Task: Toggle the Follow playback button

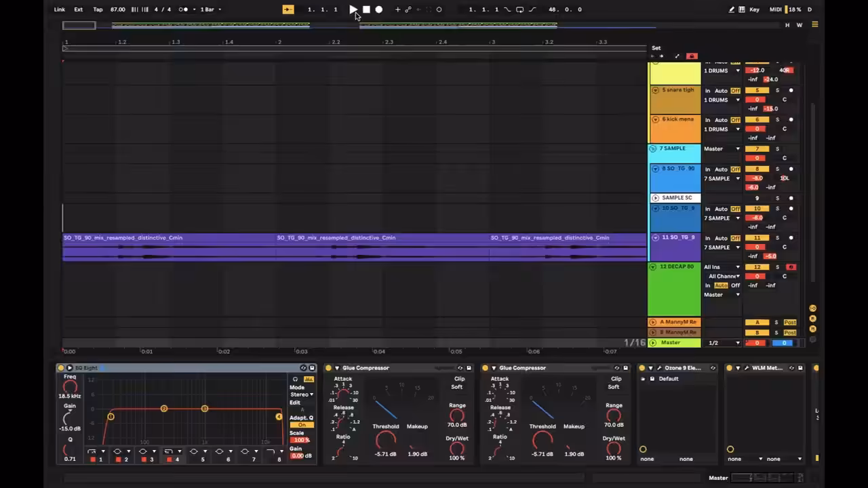Action: 288,9
